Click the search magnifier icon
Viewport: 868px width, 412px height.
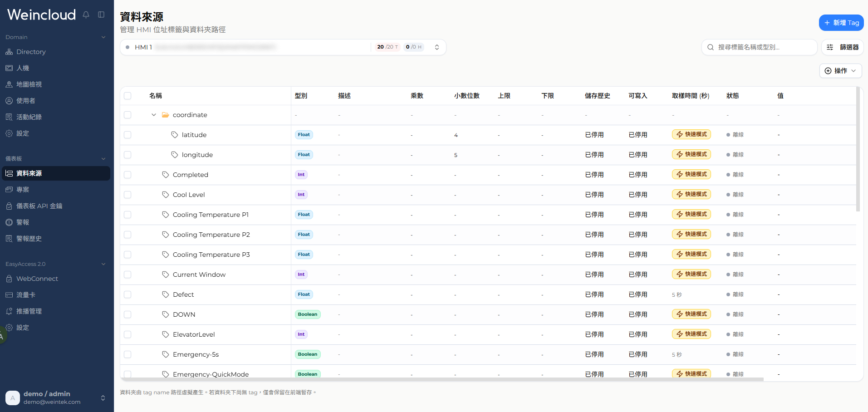click(711, 47)
